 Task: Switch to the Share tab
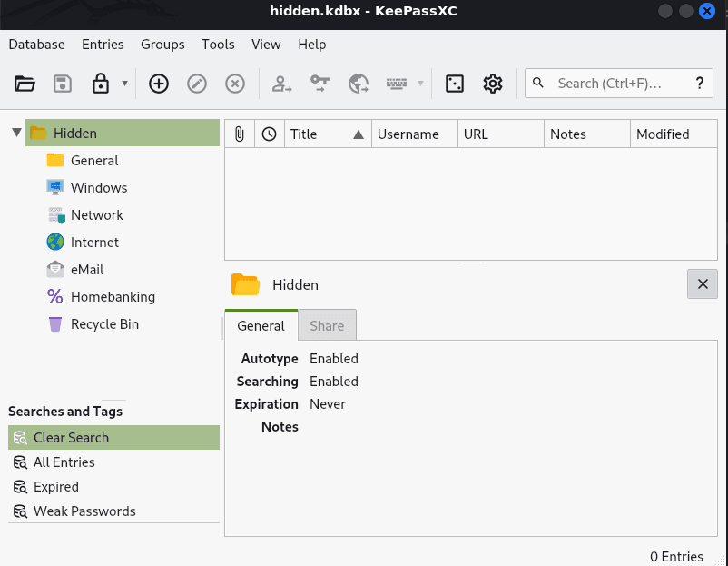click(327, 325)
